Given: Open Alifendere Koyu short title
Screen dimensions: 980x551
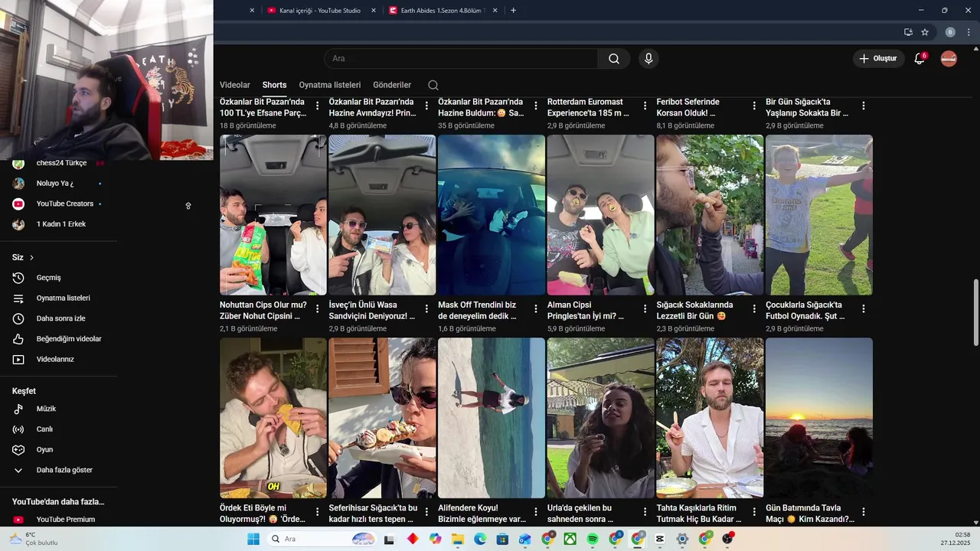Looking at the screenshot, I should 482,514.
